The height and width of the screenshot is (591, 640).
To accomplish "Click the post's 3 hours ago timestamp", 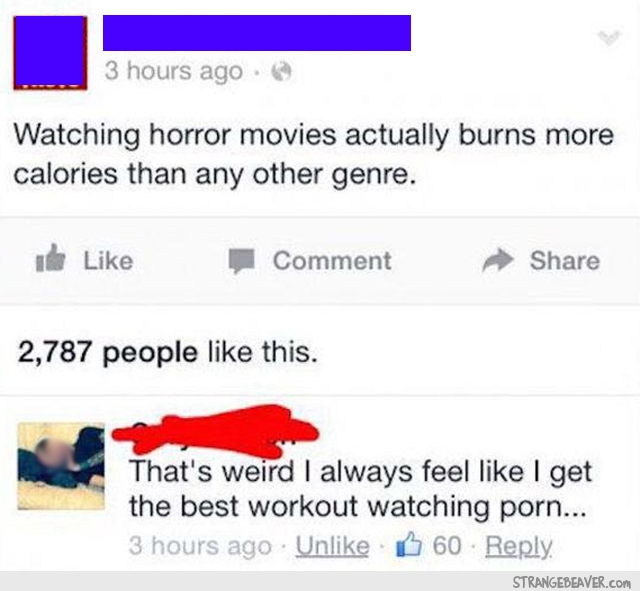I will tap(174, 72).
